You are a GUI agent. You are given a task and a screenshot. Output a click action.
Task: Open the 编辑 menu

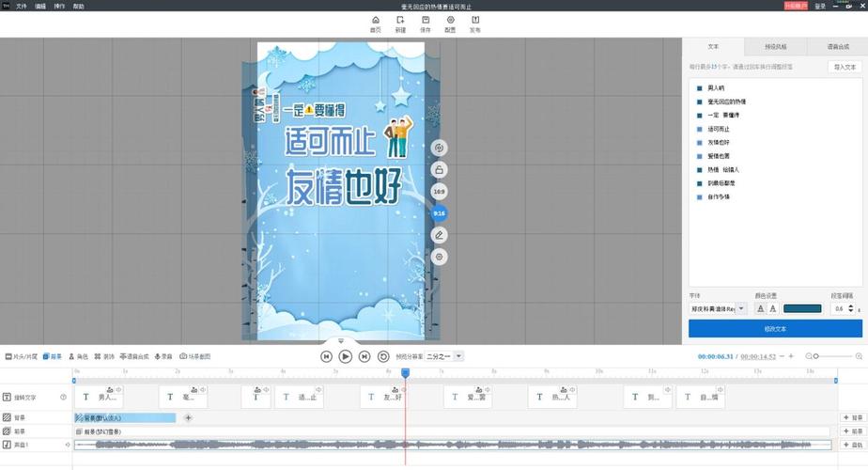pos(40,6)
